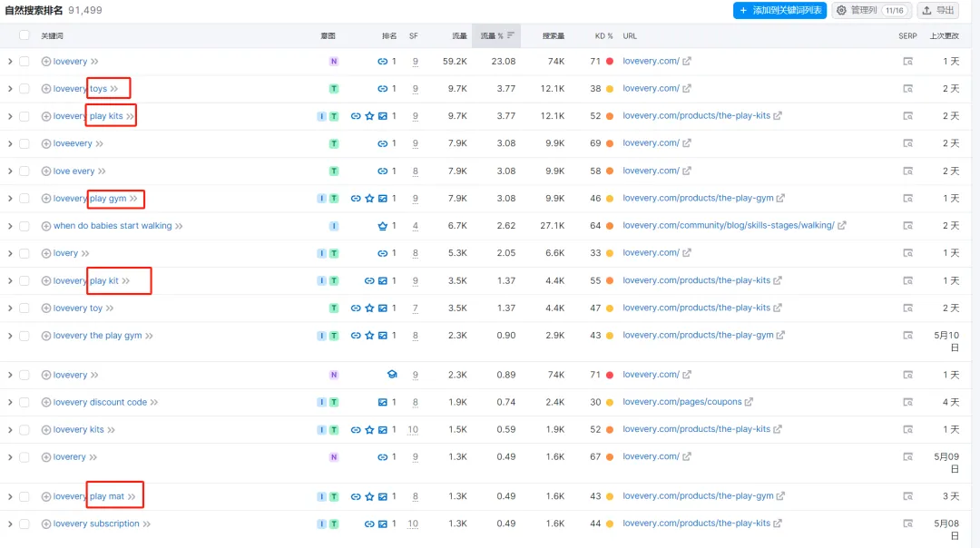Check the box for lovevery toy row

(x=24, y=308)
